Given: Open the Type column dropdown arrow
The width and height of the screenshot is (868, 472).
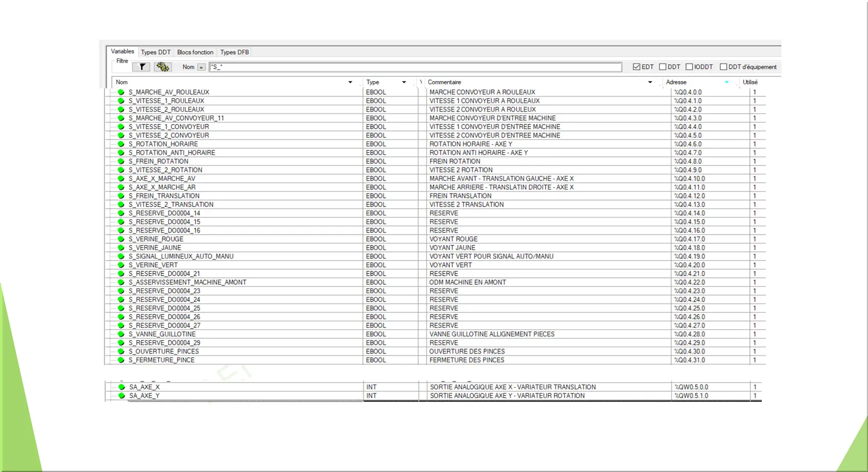Looking at the screenshot, I should tap(404, 82).
